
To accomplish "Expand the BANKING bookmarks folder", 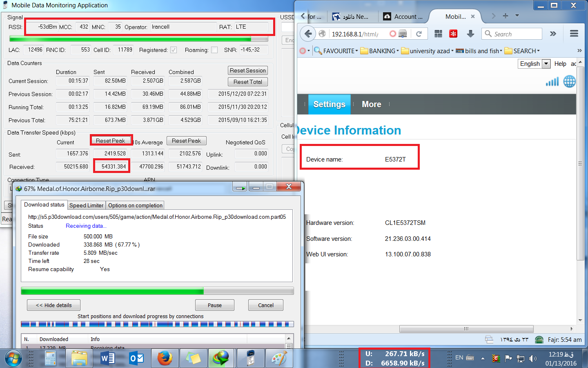I will click(379, 51).
